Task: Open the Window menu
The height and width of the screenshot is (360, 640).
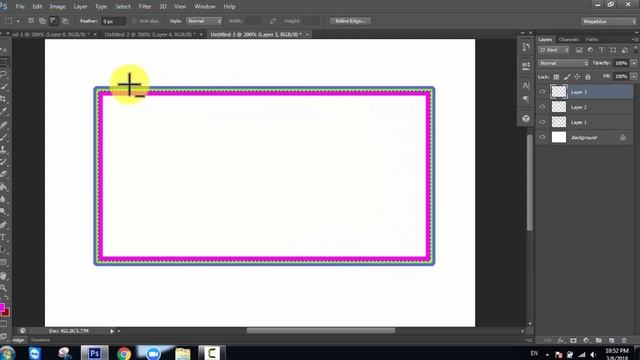Action: tap(204, 7)
